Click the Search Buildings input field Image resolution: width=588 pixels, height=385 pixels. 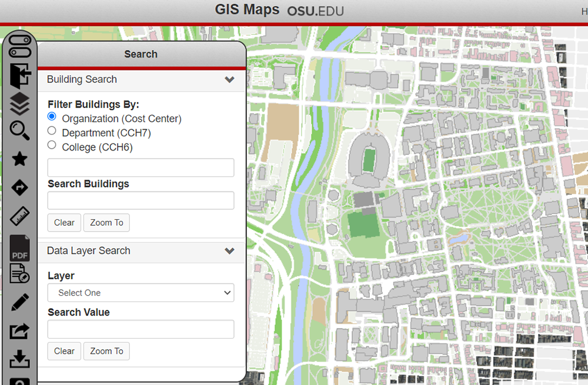click(141, 200)
